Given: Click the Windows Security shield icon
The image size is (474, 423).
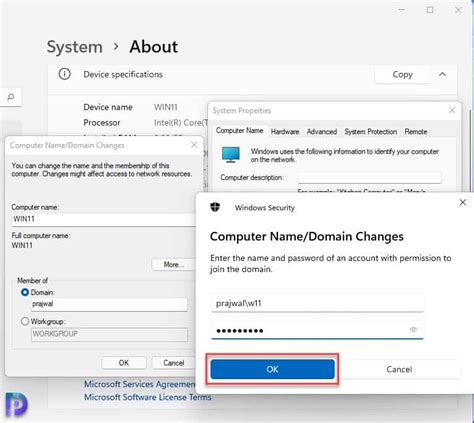Looking at the screenshot, I should click(x=215, y=207).
